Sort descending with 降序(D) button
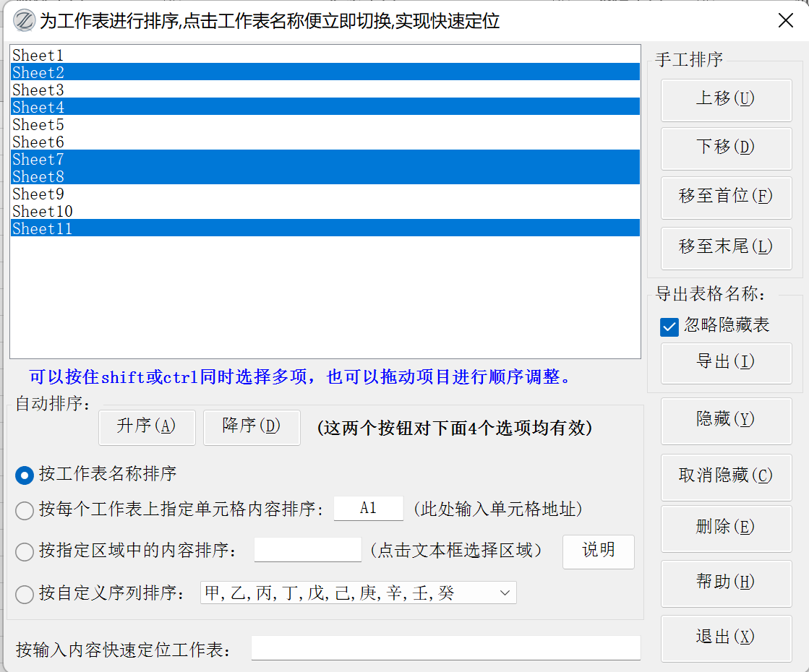 (252, 426)
